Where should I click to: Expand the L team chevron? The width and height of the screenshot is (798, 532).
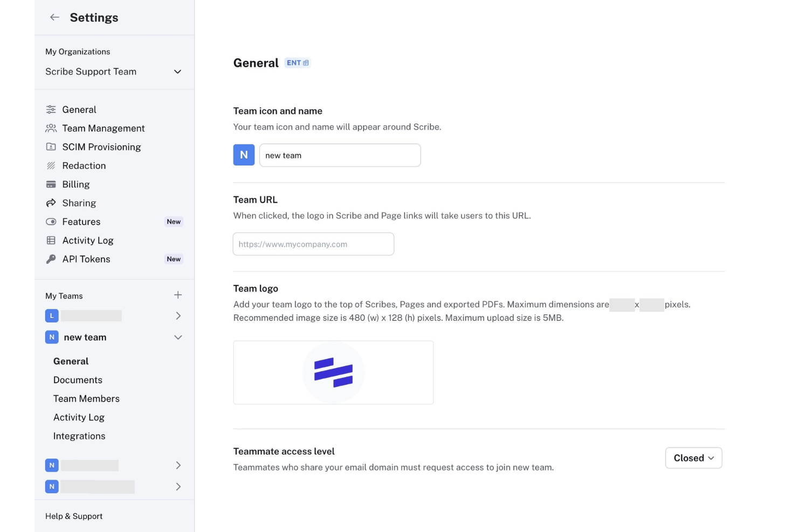click(x=178, y=316)
